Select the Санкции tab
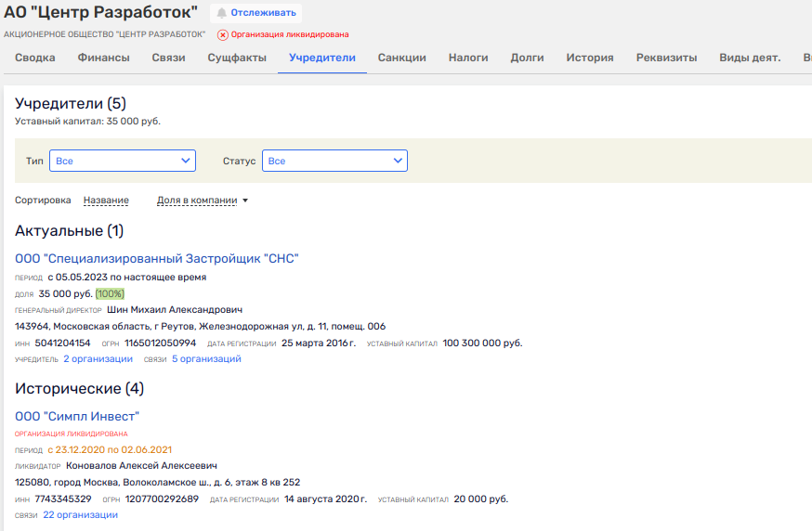 [x=402, y=58]
